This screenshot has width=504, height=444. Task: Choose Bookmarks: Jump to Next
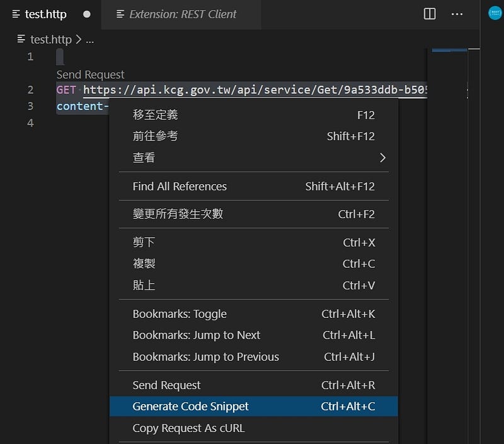(x=196, y=336)
